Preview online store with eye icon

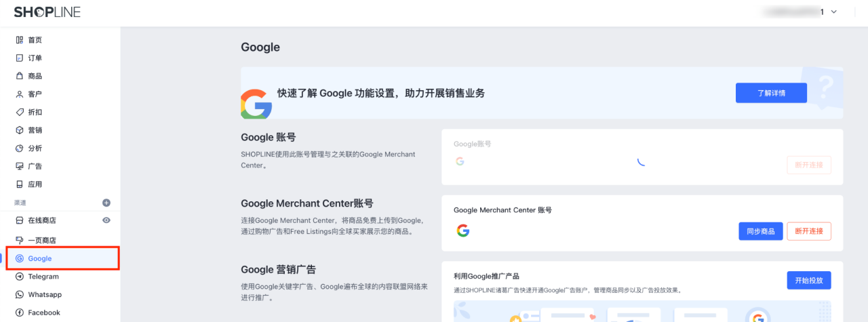pos(106,220)
